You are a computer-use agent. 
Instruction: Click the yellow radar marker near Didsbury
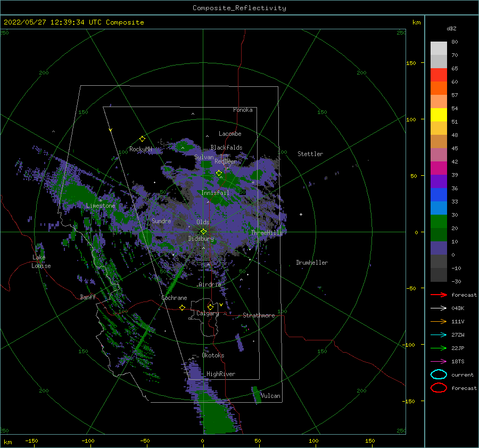203,232
